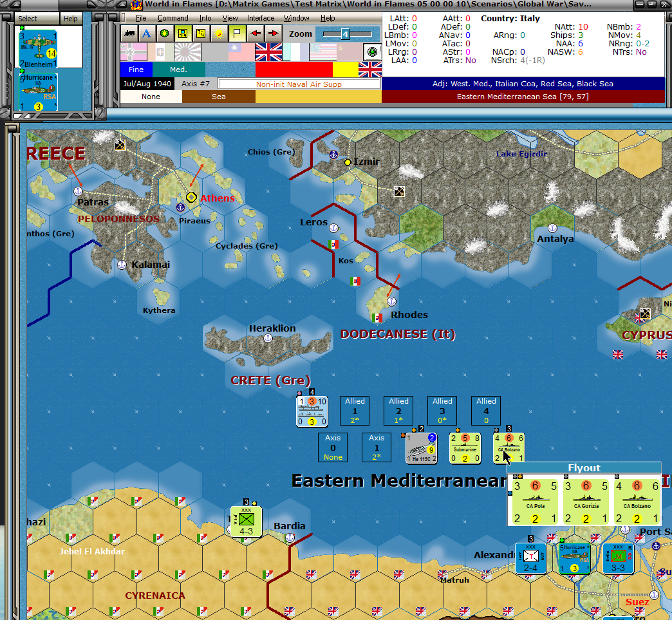
Task: Open the View menu
Action: [x=230, y=18]
